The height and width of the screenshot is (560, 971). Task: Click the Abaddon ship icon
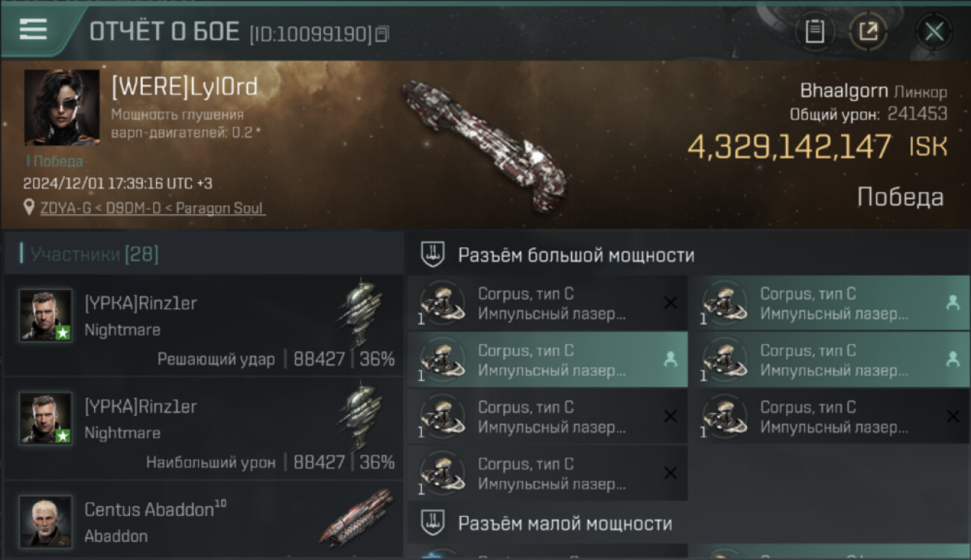pyautogui.click(x=357, y=516)
